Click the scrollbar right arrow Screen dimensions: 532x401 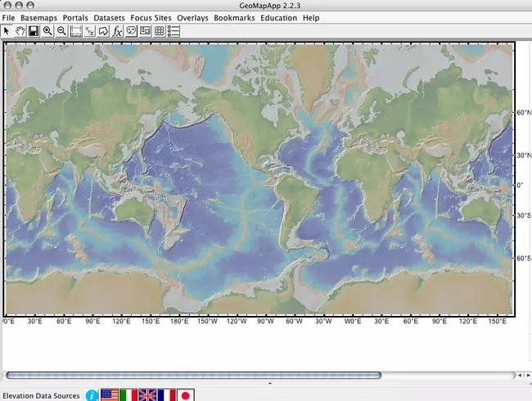528,375
